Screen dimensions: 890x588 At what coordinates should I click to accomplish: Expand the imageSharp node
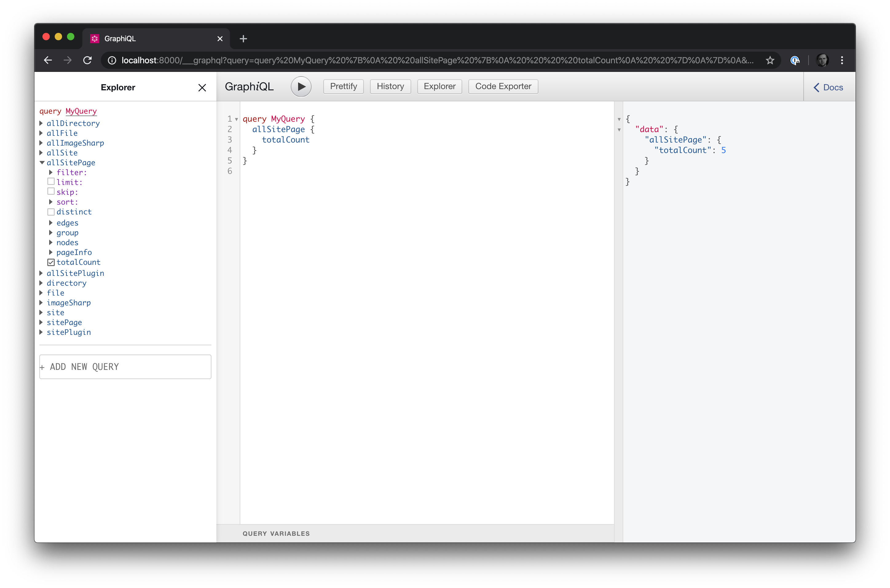pos(41,303)
